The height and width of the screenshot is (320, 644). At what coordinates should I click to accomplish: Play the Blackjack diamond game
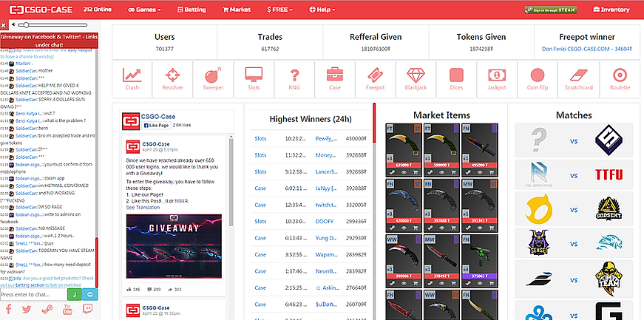click(x=416, y=79)
